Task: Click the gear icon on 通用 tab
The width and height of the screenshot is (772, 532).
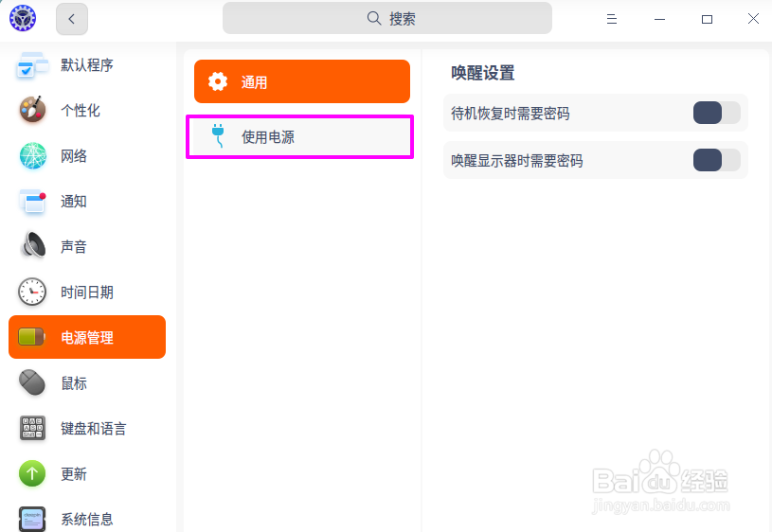Action: pyautogui.click(x=218, y=81)
